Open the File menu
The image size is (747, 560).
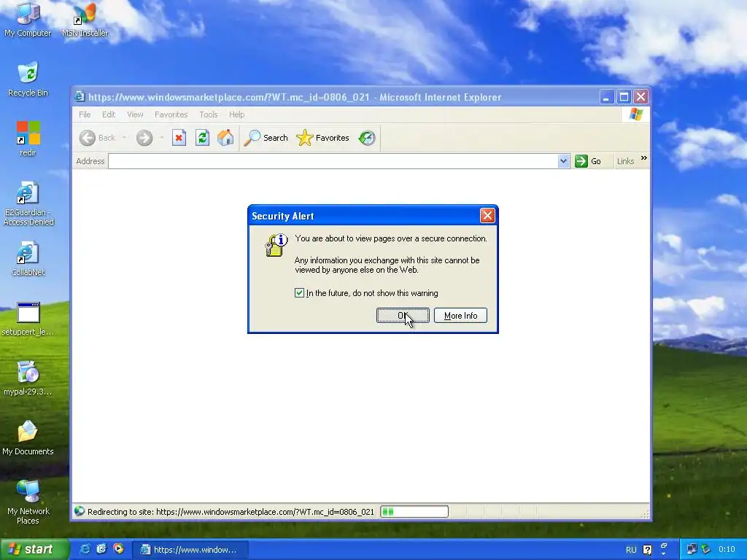click(x=85, y=114)
